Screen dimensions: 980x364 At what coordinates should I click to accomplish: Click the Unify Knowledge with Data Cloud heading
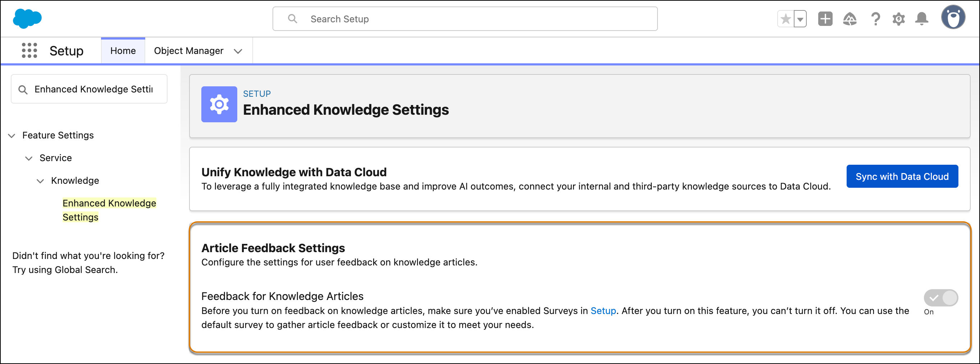coord(294,172)
